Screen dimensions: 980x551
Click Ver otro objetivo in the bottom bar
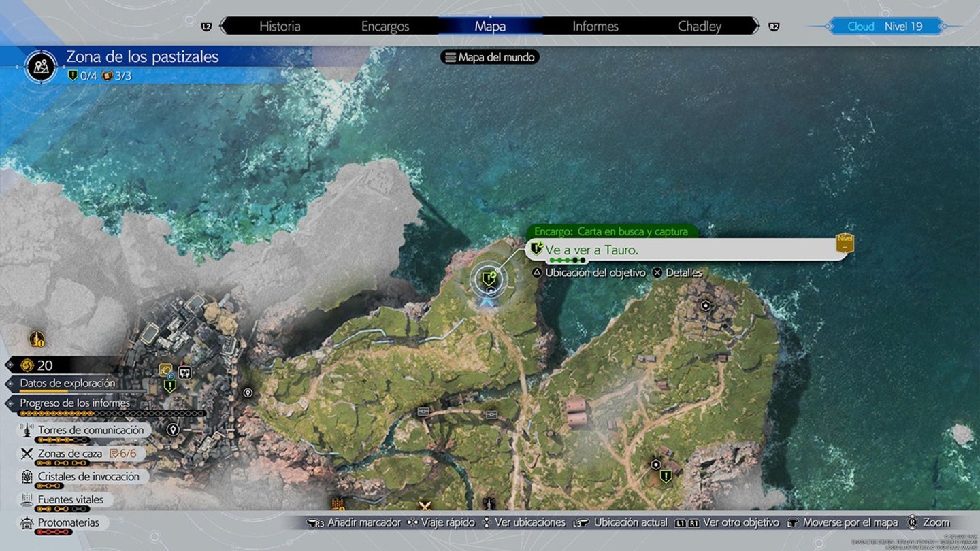point(728,522)
